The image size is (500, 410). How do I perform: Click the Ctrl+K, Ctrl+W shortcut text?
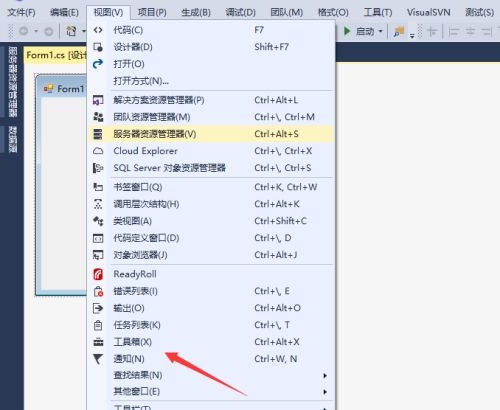[286, 187]
